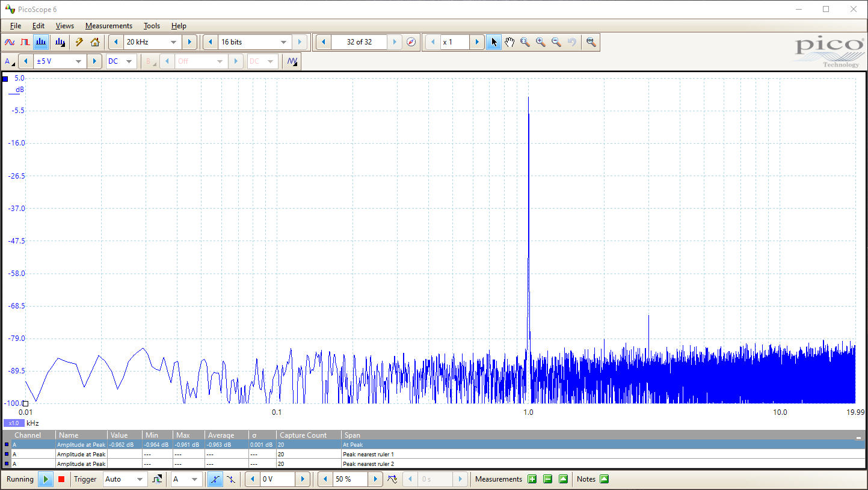
Task: Select the 'At Peak' measurement row
Action: point(433,445)
